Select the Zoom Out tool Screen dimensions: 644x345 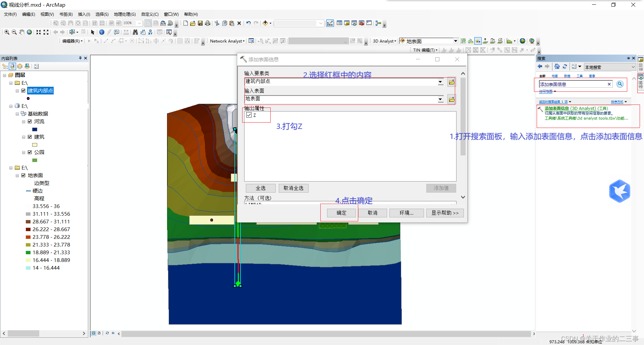click(14, 32)
